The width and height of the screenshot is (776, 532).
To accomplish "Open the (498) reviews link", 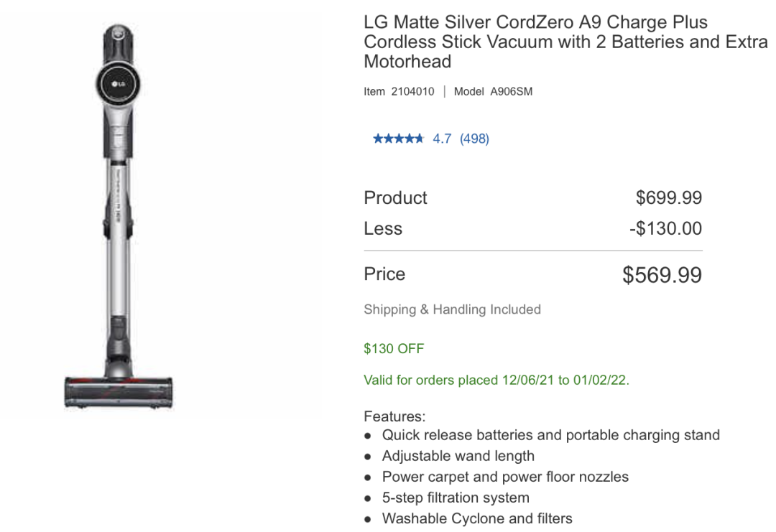I will [x=474, y=139].
